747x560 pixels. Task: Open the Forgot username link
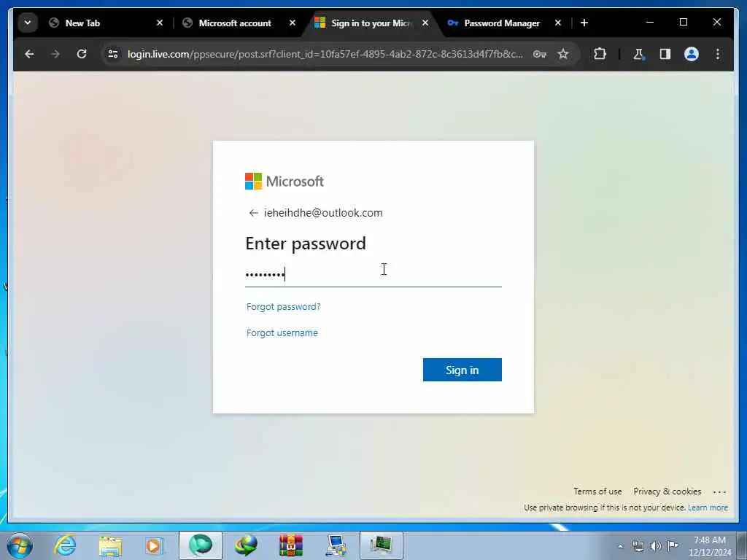[282, 332]
